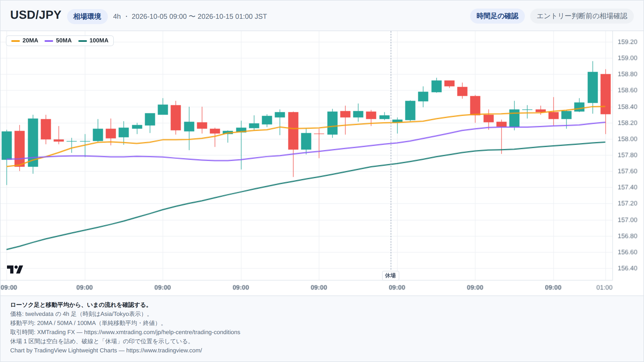
Task: Click the 20MA orange legend swatch
Action: pyautogui.click(x=16, y=41)
